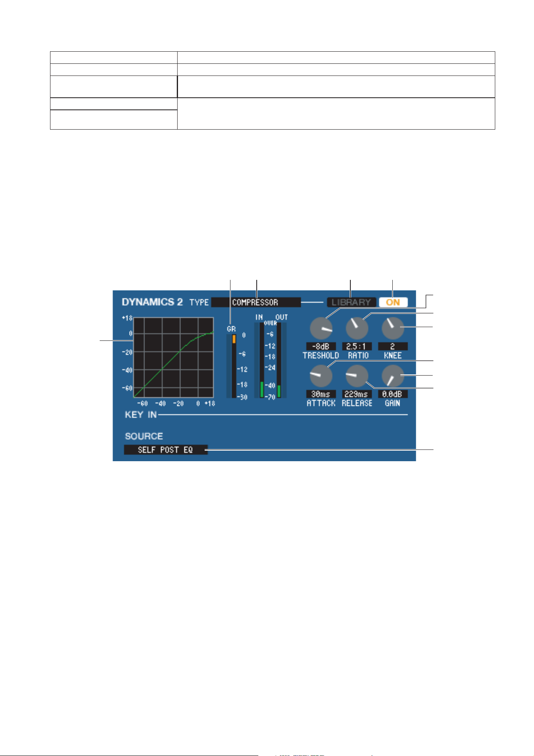Click the GAIN knob
The height and width of the screenshot is (756, 534).
pos(393,376)
